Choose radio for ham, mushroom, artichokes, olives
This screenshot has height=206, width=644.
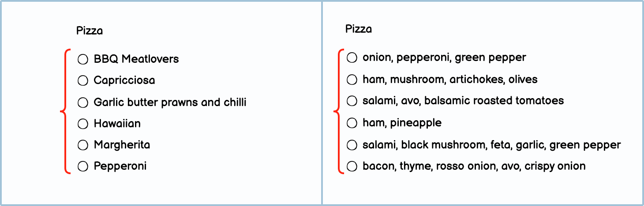[x=352, y=80]
